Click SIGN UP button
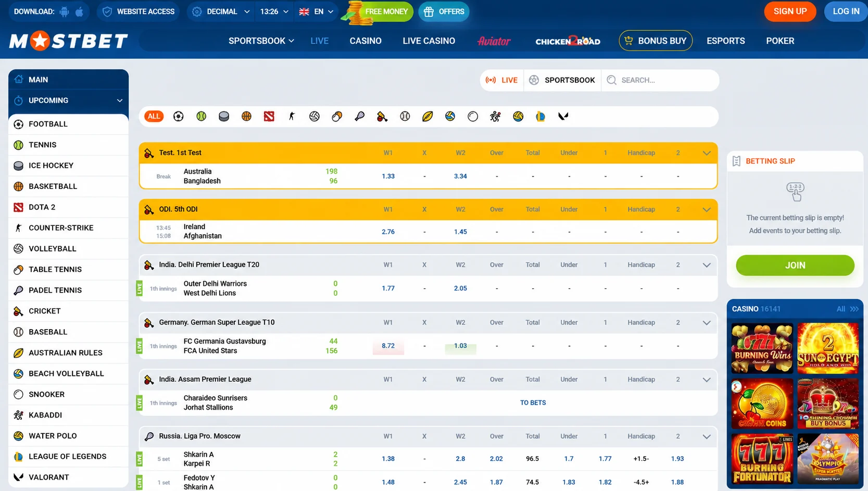This screenshot has width=868, height=491. (x=790, y=11)
